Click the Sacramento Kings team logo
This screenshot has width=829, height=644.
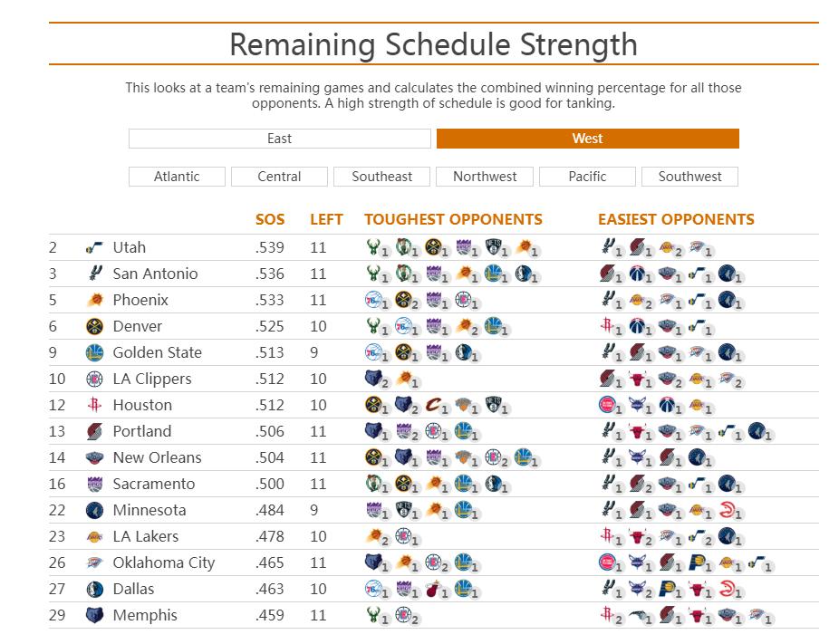[94, 484]
